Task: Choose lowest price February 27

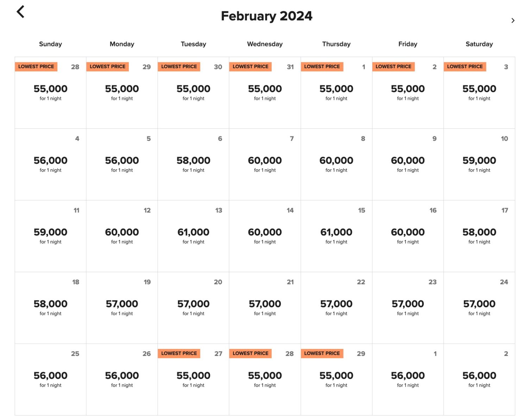Action: coord(193,380)
